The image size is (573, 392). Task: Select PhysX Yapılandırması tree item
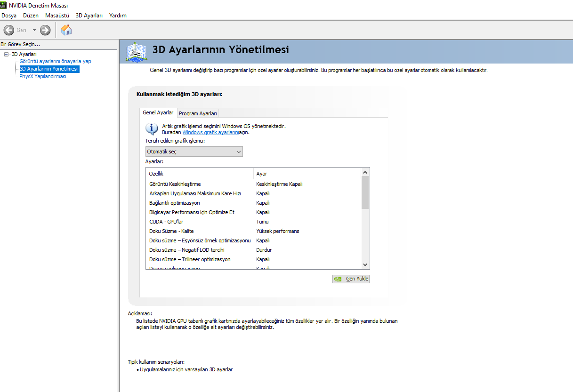(43, 76)
